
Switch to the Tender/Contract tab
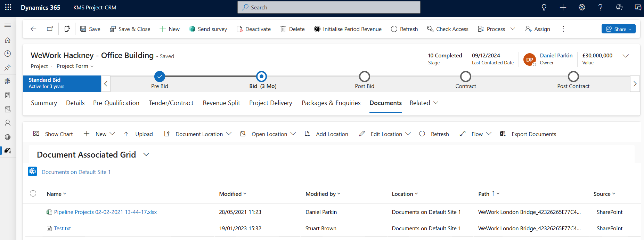coord(171,103)
